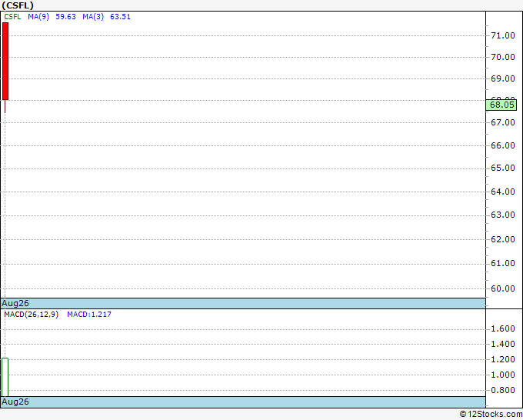Click the 64.00 price axis label
The height and width of the screenshot is (420, 523).
click(503, 192)
